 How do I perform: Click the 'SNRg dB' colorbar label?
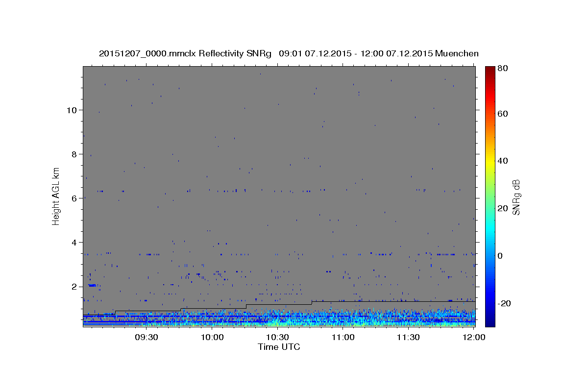click(x=516, y=197)
